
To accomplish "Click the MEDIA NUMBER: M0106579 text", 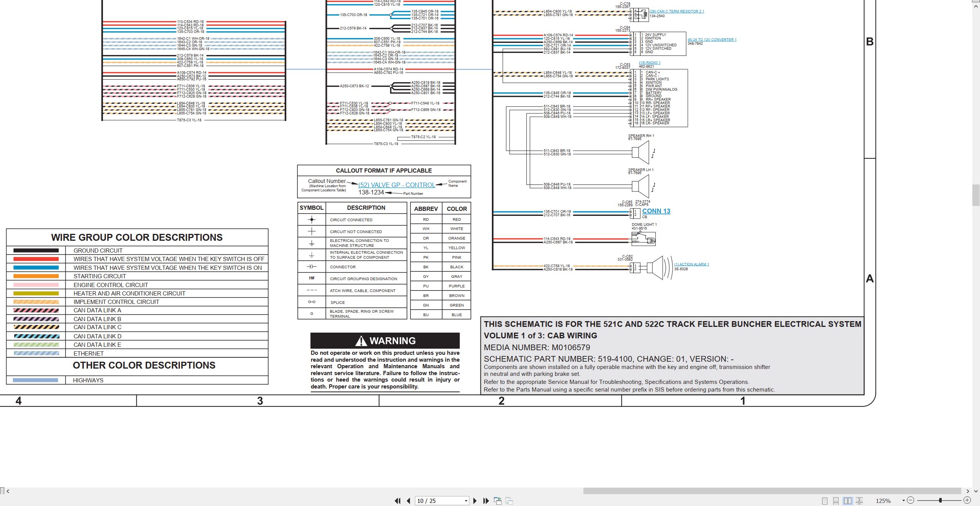I will click(x=537, y=348).
